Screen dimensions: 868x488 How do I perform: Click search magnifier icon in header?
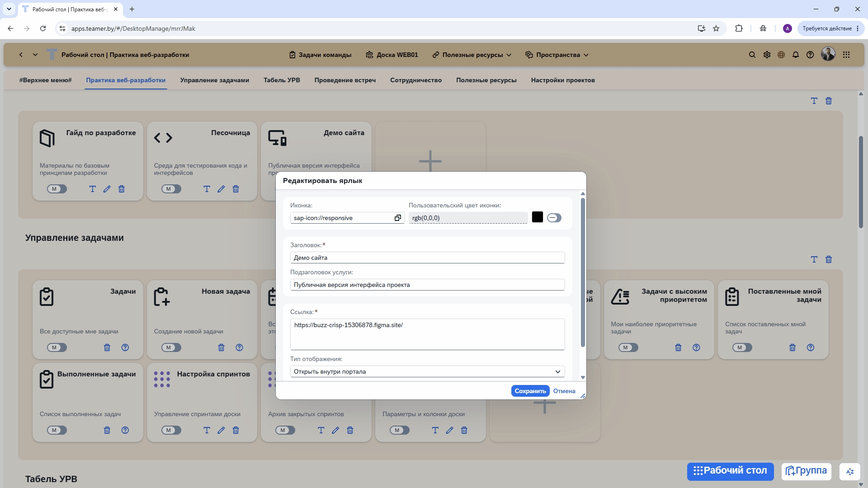[752, 55]
